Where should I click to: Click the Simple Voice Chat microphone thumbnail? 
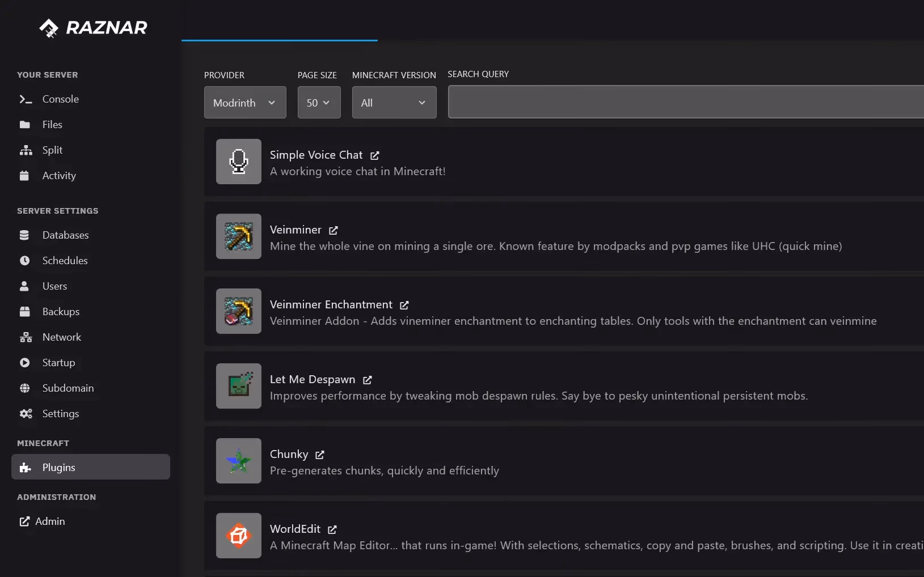tap(239, 162)
